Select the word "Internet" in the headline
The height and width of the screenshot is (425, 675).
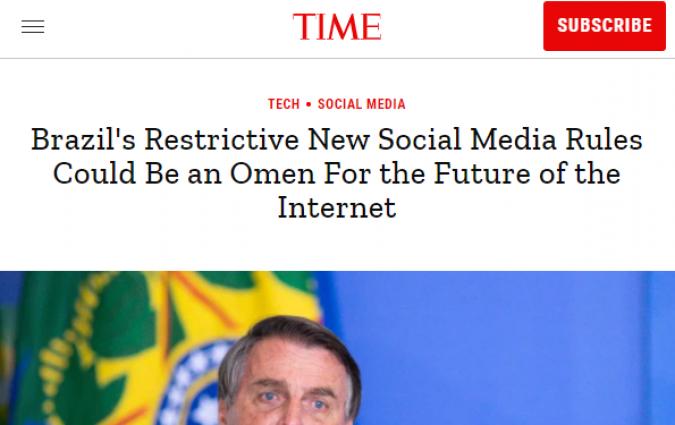click(x=337, y=208)
